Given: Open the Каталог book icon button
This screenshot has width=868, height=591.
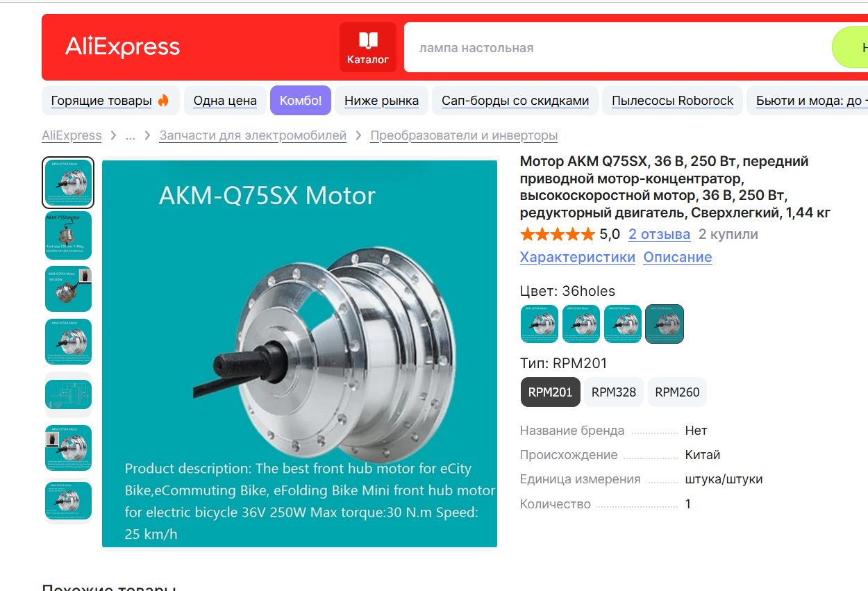Looking at the screenshot, I should coord(367,47).
